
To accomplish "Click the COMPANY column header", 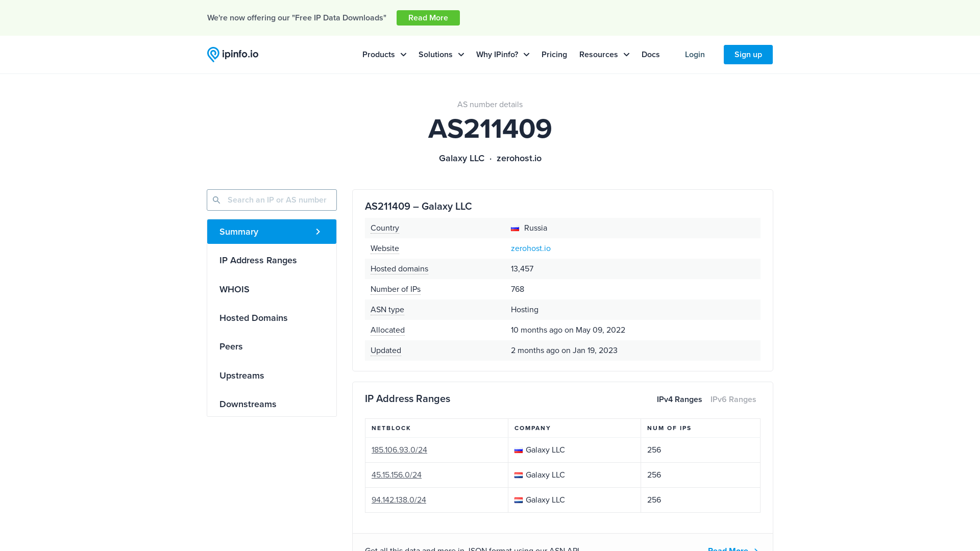I will point(532,428).
